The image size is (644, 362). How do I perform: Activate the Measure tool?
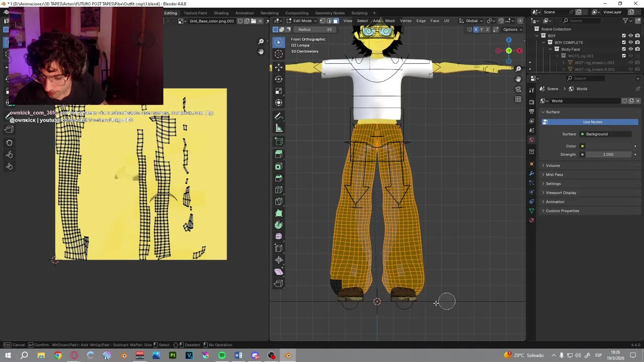pos(279,128)
